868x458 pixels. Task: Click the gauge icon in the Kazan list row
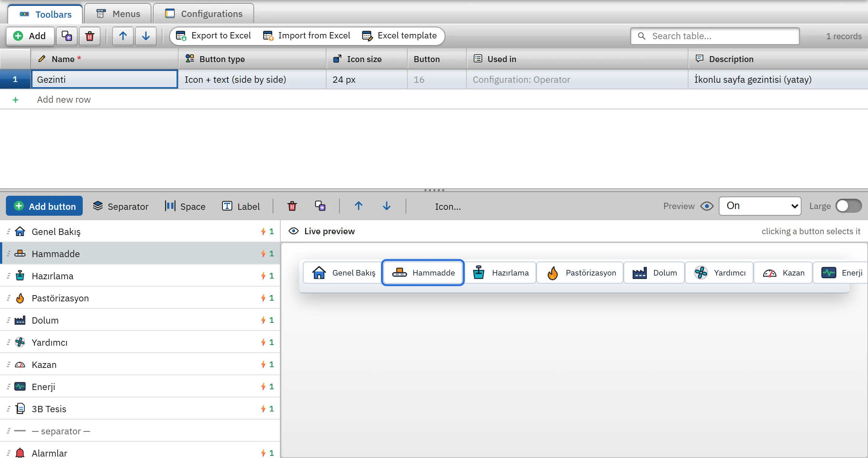pos(20,365)
